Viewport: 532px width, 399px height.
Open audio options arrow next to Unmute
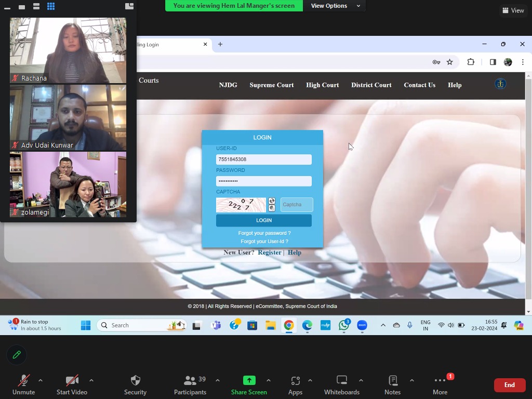(x=41, y=380)
